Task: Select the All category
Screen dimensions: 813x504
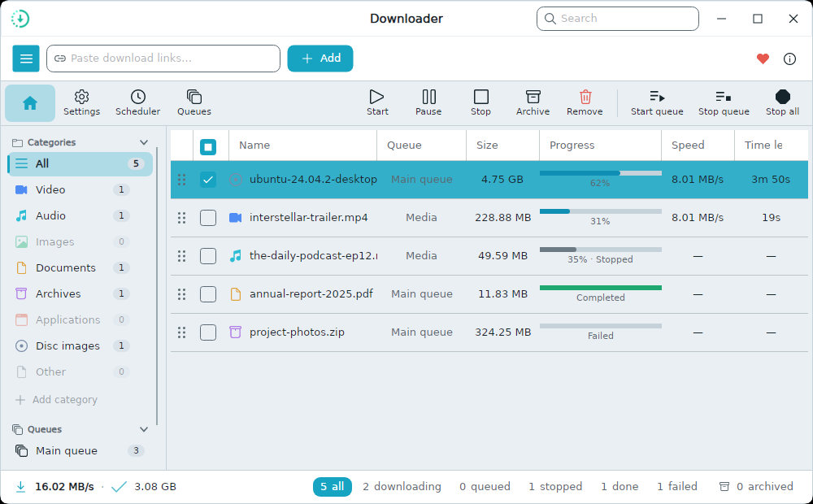Action: [80, 164]
